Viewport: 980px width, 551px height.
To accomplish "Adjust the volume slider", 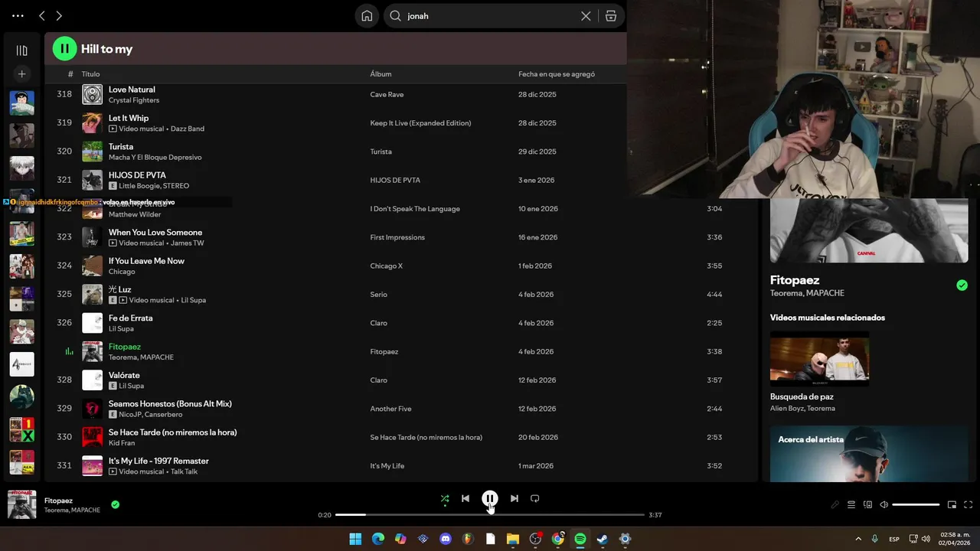I will coord(916,505).
